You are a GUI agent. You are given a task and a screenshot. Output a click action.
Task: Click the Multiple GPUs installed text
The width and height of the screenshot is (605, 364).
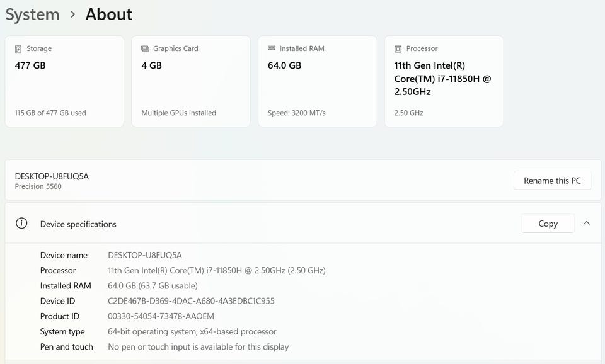coord(178,113)
